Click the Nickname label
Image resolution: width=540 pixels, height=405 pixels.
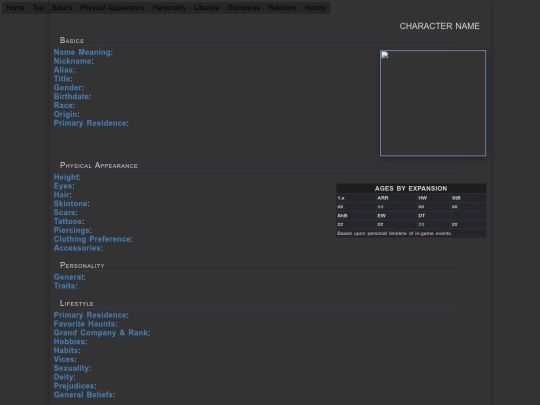coord(72,61)
